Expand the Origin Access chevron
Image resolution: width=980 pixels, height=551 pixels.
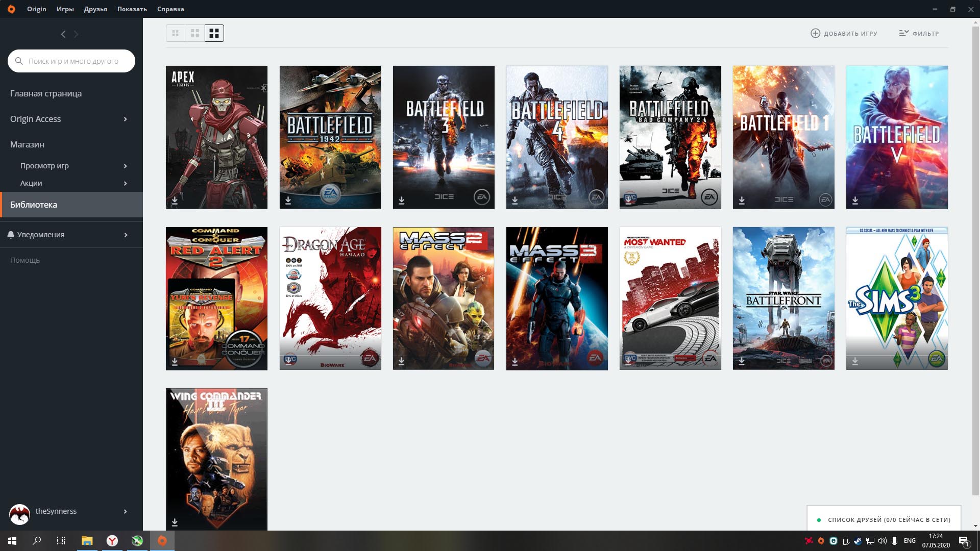click(125, 119)
